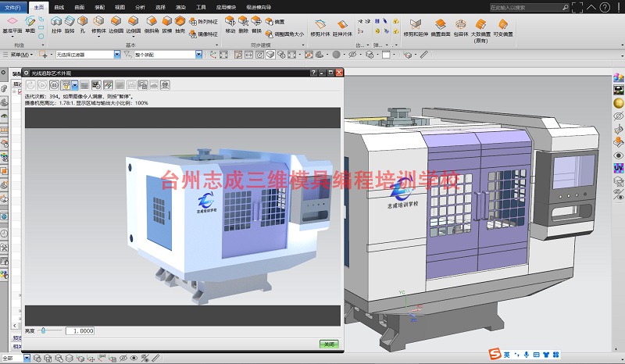Click the Fit view icon in top toolbar
Viewport: 625px width, 364px height.
(223, 55)
